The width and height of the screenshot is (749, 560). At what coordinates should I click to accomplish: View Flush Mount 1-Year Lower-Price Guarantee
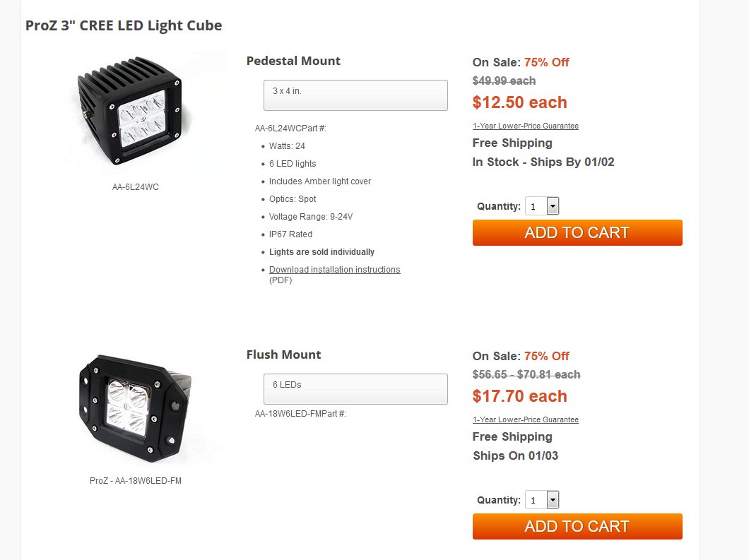[526, 419]
